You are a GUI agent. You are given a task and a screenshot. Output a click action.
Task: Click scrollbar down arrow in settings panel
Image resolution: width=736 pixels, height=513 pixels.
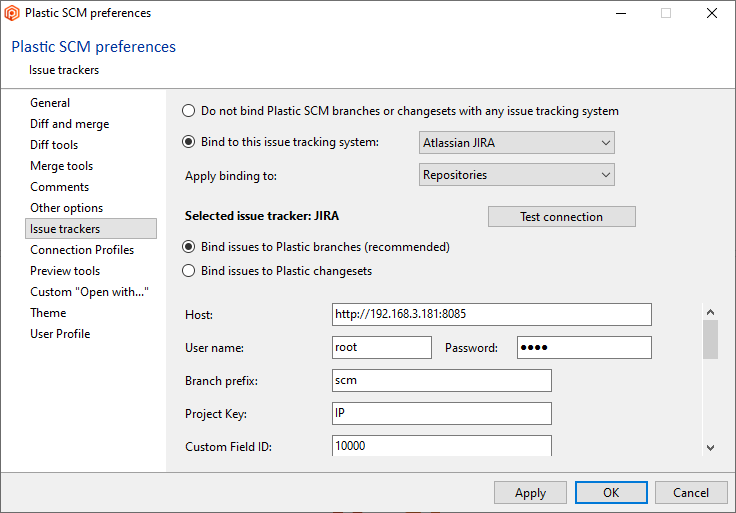710,448
